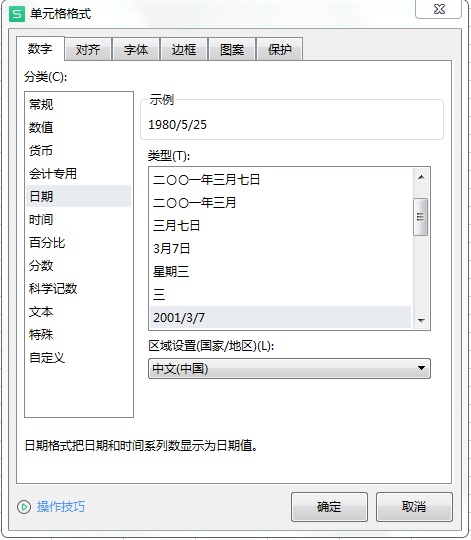Select 自定义 category
The width and height of the screenshot is (471, 540).
[78, 357]
